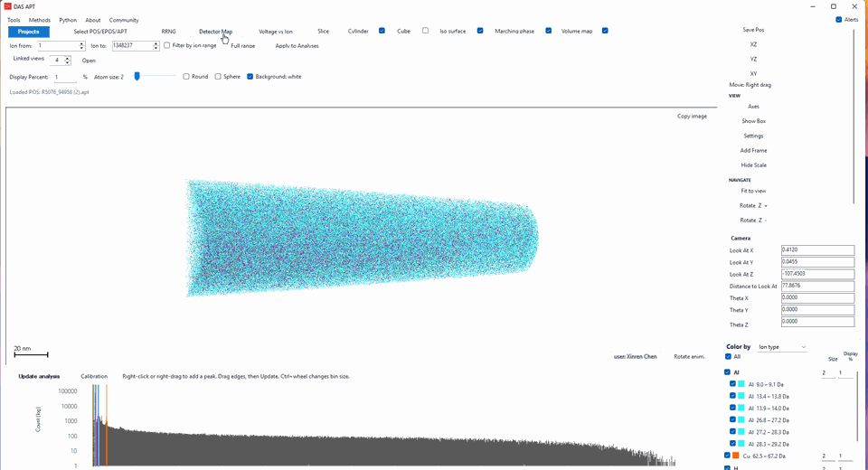Open the RRNG view
The image size is (868, 470).
point(169,32)
